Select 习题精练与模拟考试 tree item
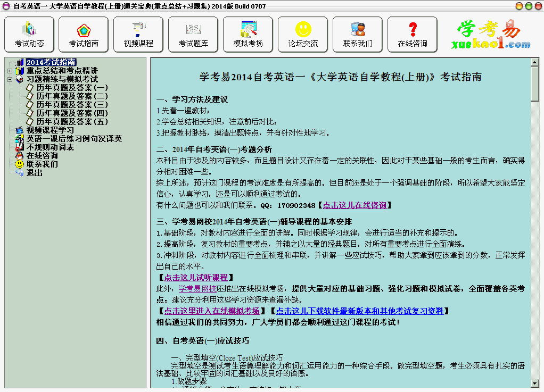Viewport: 544px width, 392px height. pos(62,79)
